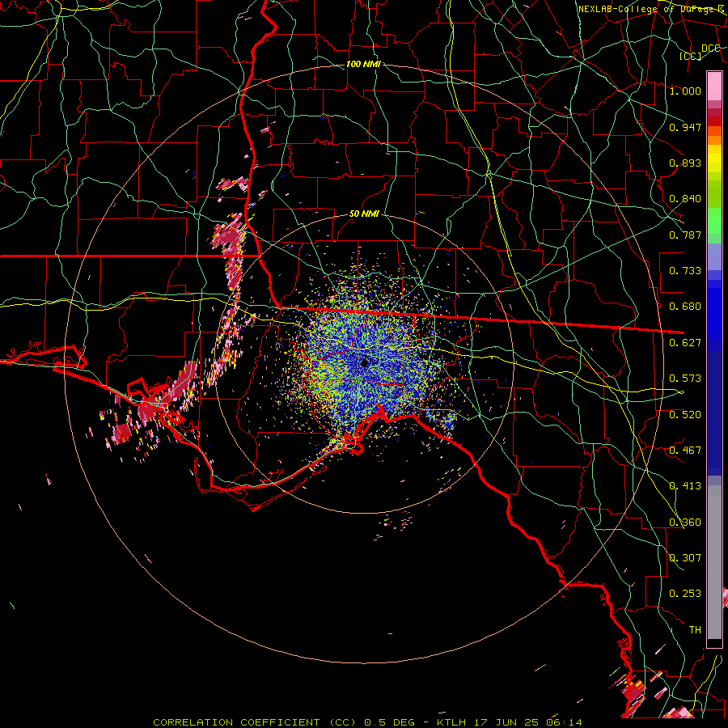Select the 0.680 scale label
Image resolution: width=728 pixels, height=728 pixels.
[685, 307]
